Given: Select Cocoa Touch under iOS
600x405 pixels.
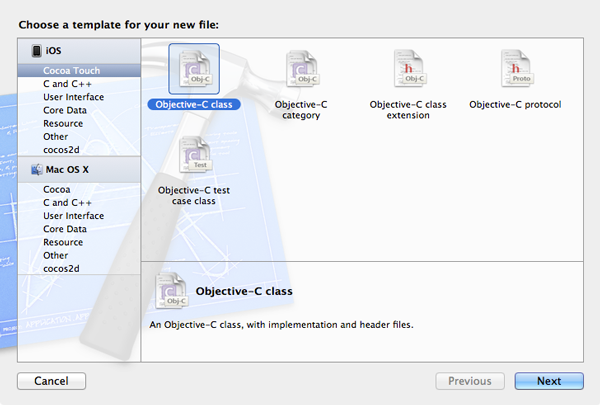Looking at the screenshot, I should [79, 70].
